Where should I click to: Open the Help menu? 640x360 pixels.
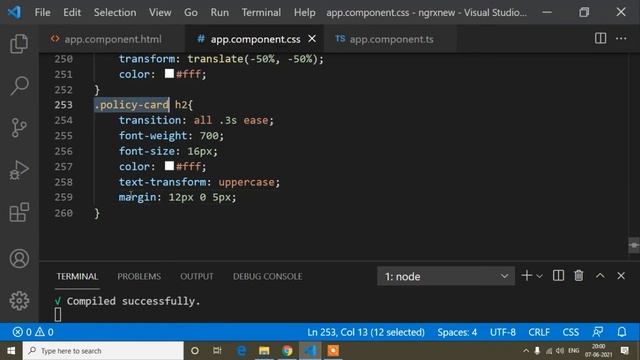[x=304, y=12]
